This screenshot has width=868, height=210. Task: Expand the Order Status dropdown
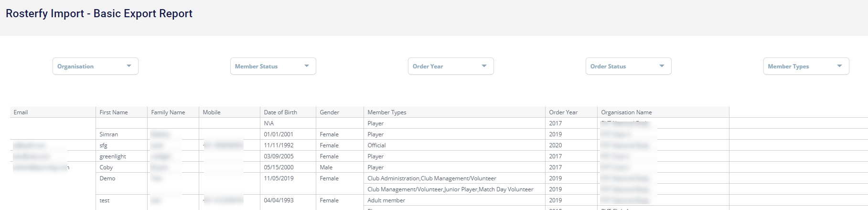point(628,66)
